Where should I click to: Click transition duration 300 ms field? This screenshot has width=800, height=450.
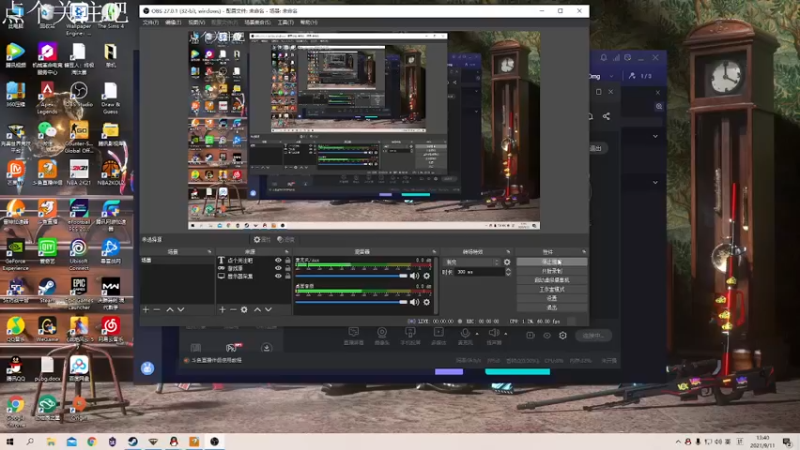(480, 272)
